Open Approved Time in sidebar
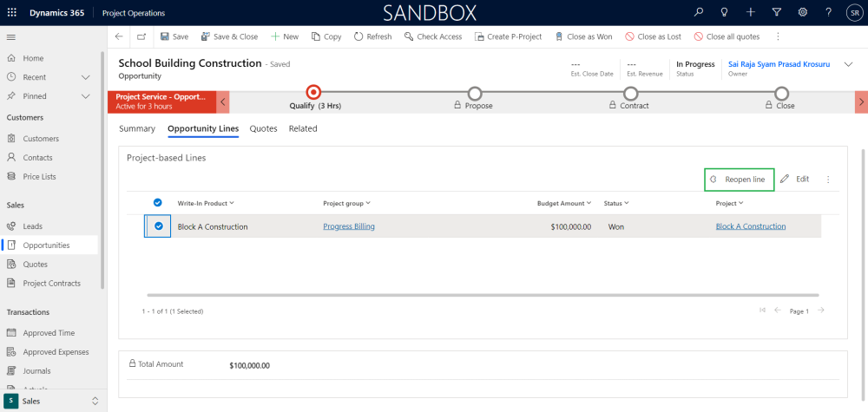868x412 pixels. click(49, 333)
